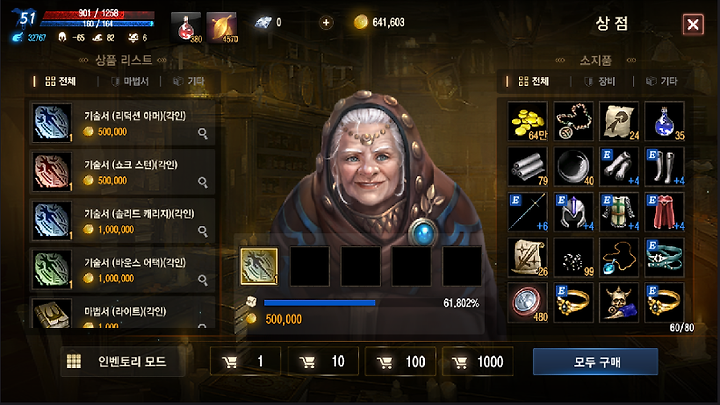
Task: Select the red health potion icon
Action: pos(186,27)
